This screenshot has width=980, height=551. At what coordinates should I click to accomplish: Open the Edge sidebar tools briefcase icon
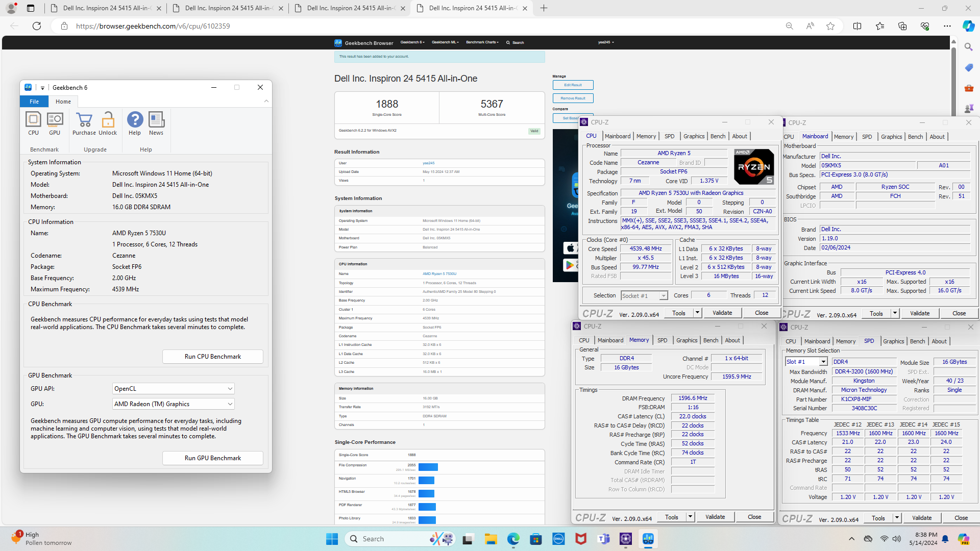969,88
